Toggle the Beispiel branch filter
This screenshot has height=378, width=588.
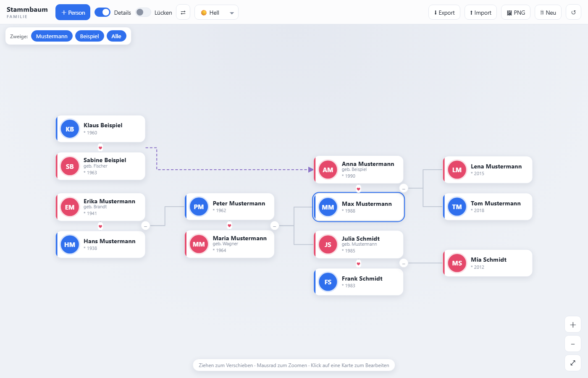89,37
